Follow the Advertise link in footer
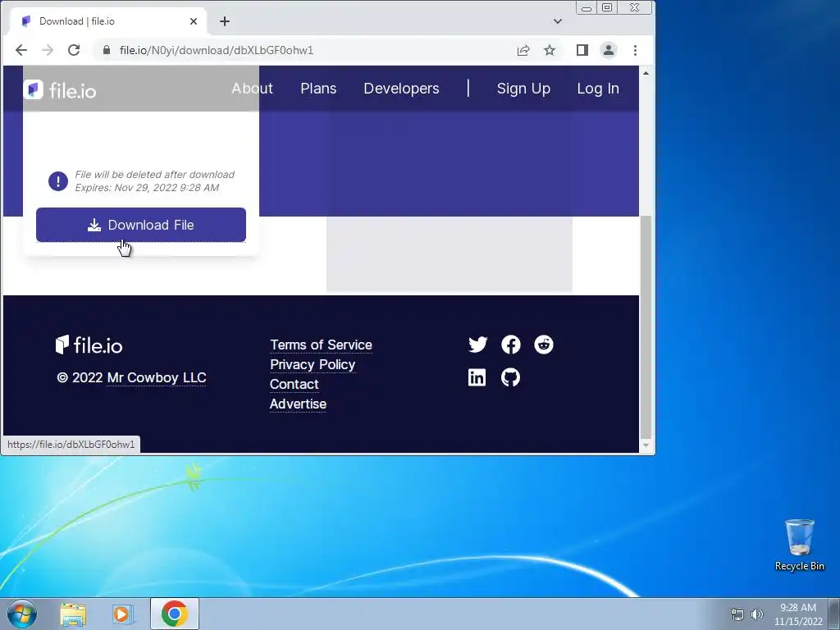The height and width of the screenshot is (630, 840). pos(298,404)
